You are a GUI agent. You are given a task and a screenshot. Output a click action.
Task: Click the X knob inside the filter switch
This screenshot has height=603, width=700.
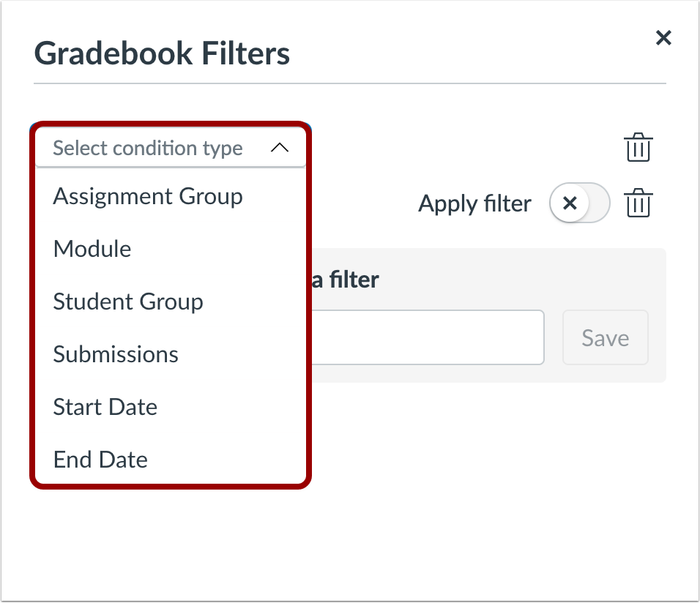(570, 203)
